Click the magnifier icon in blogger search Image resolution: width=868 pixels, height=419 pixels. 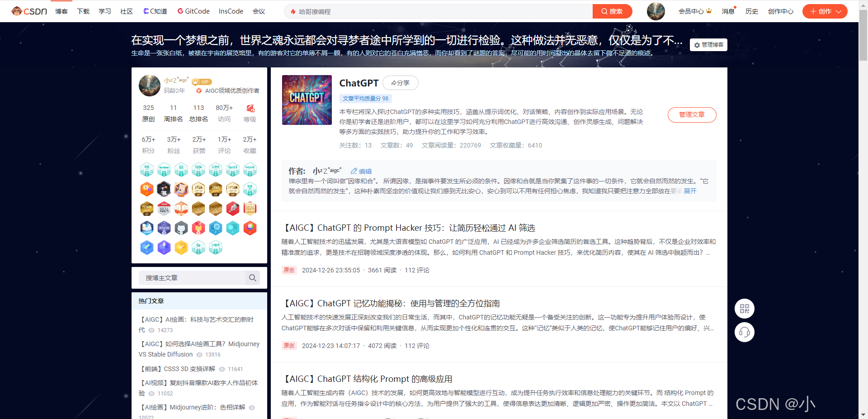(253, 278)
